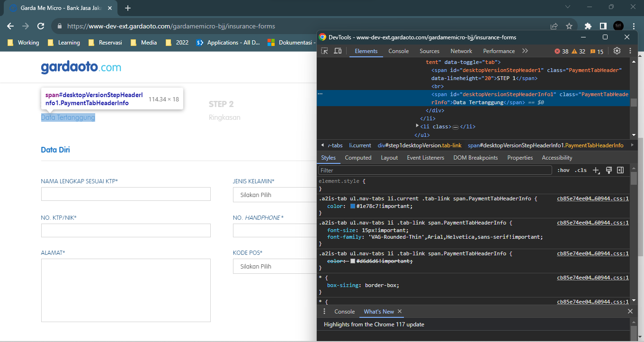Open the Working bookmarks folder
Image resolution: width=644 pixels, height=342 pixels.
[23, 43]
